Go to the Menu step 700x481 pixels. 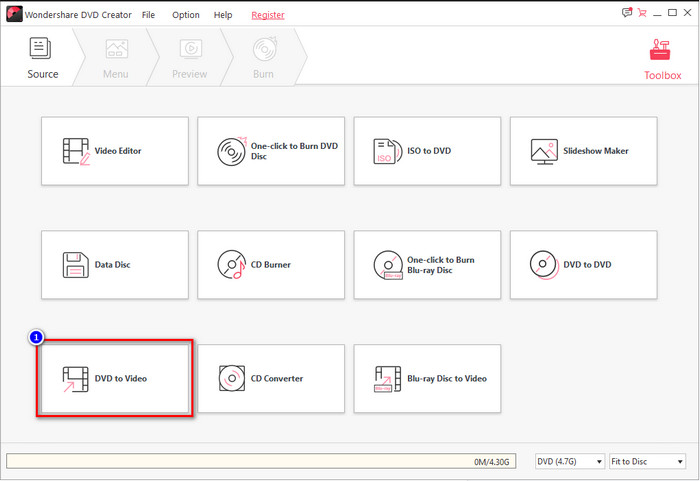tap(116, 58)
